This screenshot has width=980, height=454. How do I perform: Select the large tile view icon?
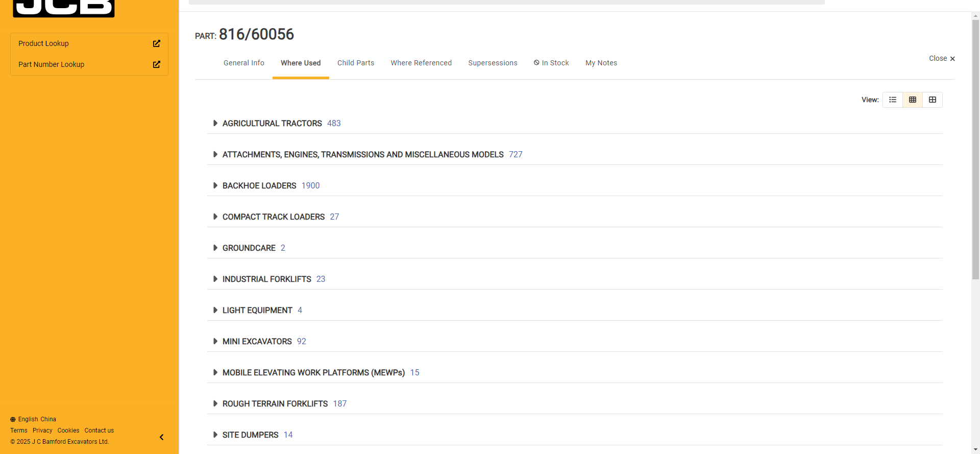933,100
